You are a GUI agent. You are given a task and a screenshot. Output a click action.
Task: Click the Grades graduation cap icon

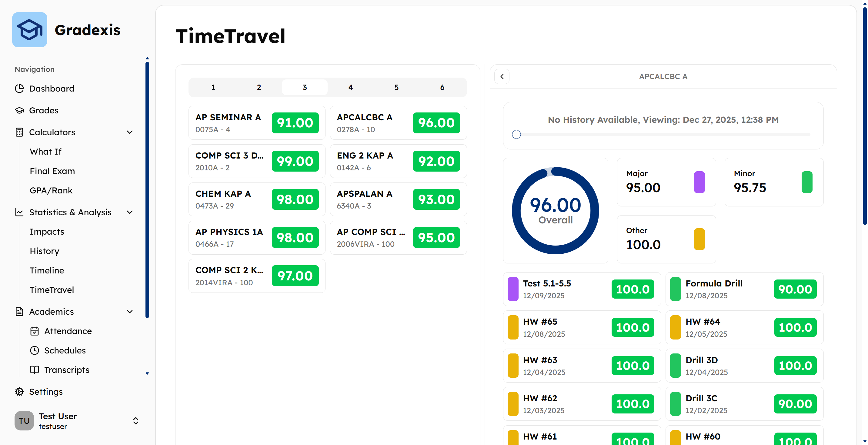pyautogui.click(x=19, y=110)
